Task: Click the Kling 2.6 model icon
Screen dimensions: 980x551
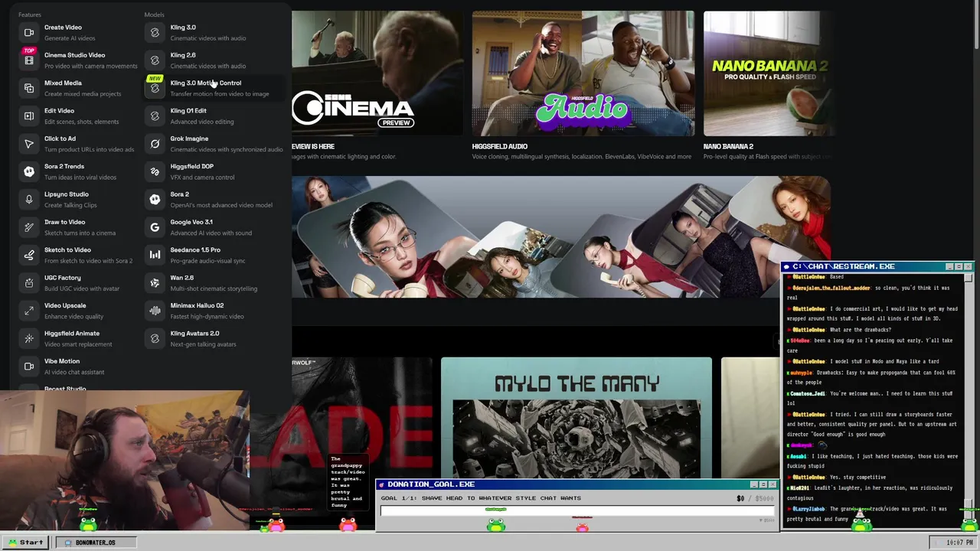Action: 155,60
